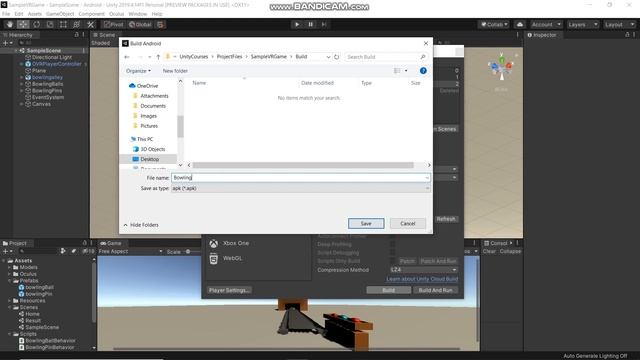Screen dimensions: 640x360
Task: Select Xbox One platform in Build Settings
Action: tap(229, 243)
